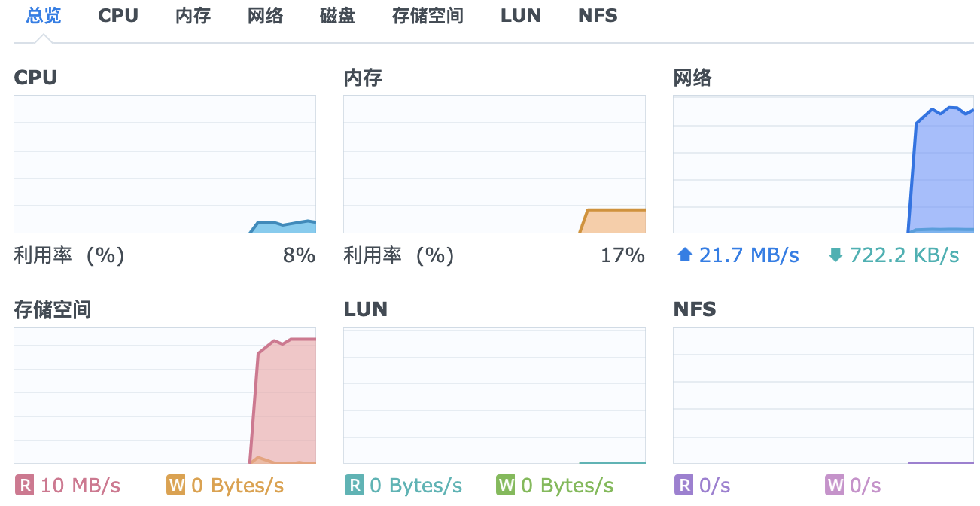Click the 21.7 MB/s upload value

[x=748, y=255]
